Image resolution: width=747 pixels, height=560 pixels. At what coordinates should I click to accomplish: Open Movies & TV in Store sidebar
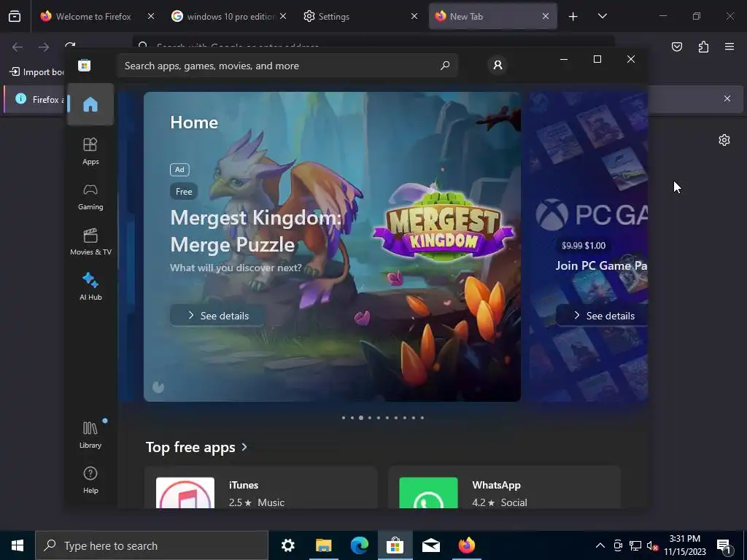click(90, 241)
